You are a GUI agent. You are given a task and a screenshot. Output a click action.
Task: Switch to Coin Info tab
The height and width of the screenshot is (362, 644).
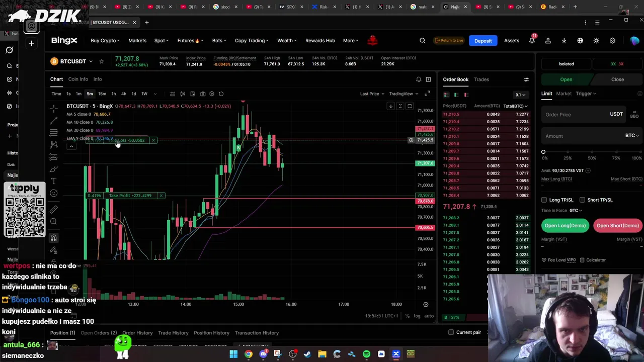[78, 79]
